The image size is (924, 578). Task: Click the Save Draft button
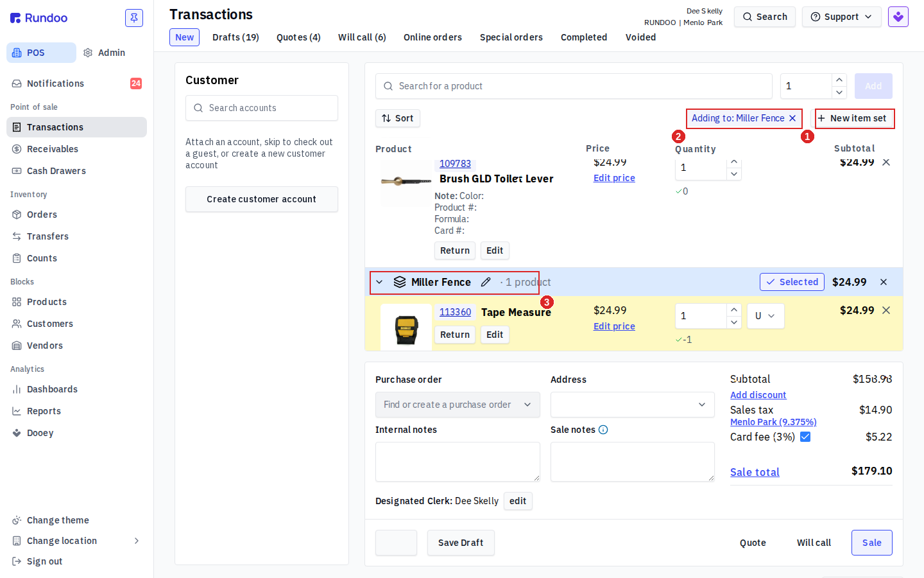(461, 543)
